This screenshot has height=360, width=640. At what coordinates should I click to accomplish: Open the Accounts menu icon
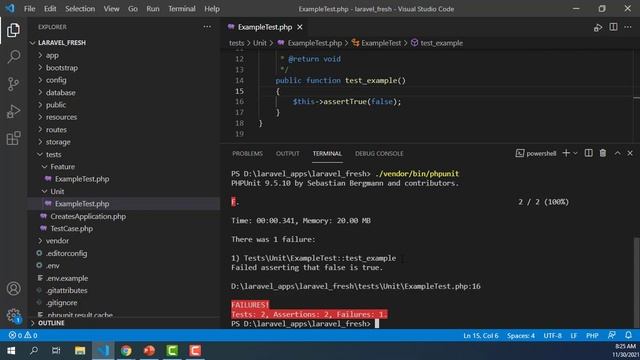(13, 289)
